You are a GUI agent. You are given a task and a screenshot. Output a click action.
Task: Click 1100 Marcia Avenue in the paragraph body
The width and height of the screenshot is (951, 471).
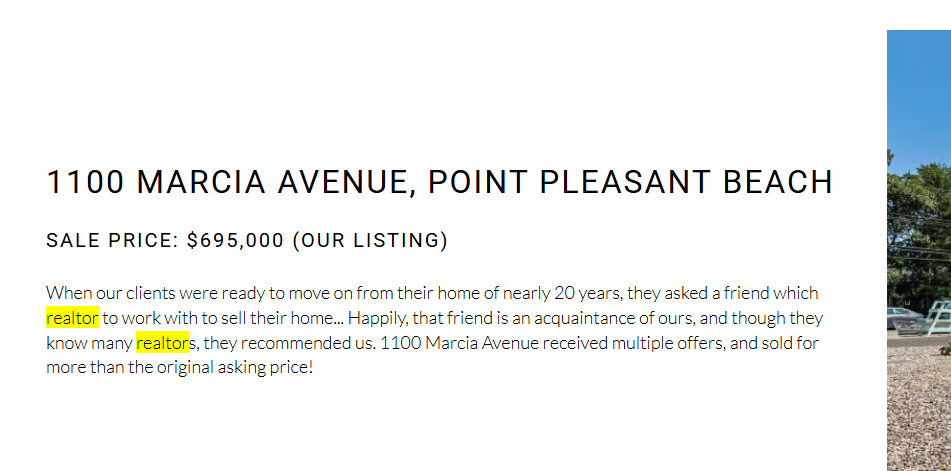[x=460, y=343]
